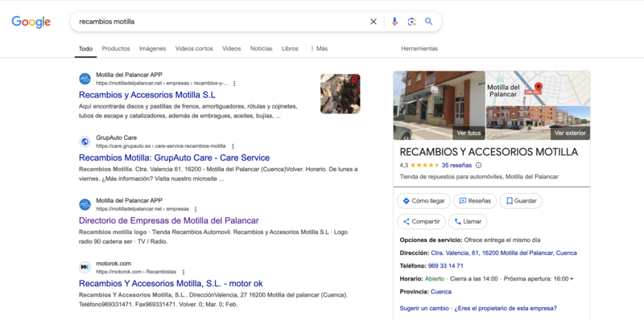Click the blue magnifier search icon
This screenshot has height=320, width=644.
click(429, 22)
